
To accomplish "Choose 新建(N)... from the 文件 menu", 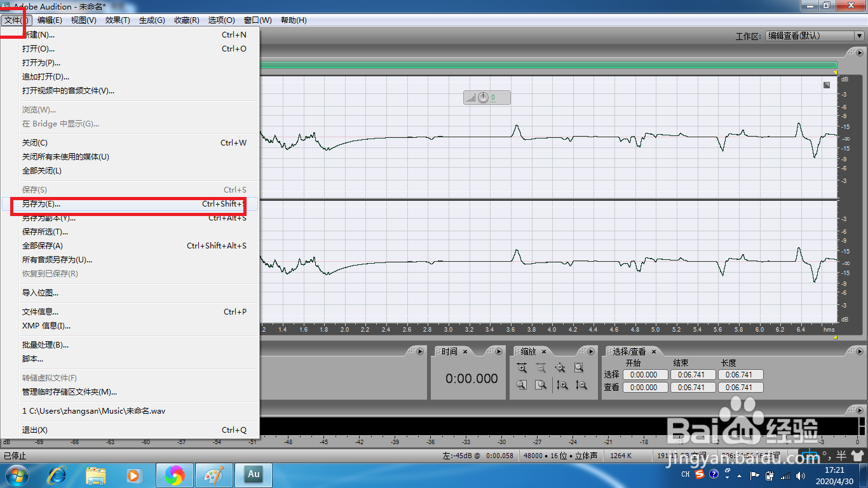I will click(130, 35).
